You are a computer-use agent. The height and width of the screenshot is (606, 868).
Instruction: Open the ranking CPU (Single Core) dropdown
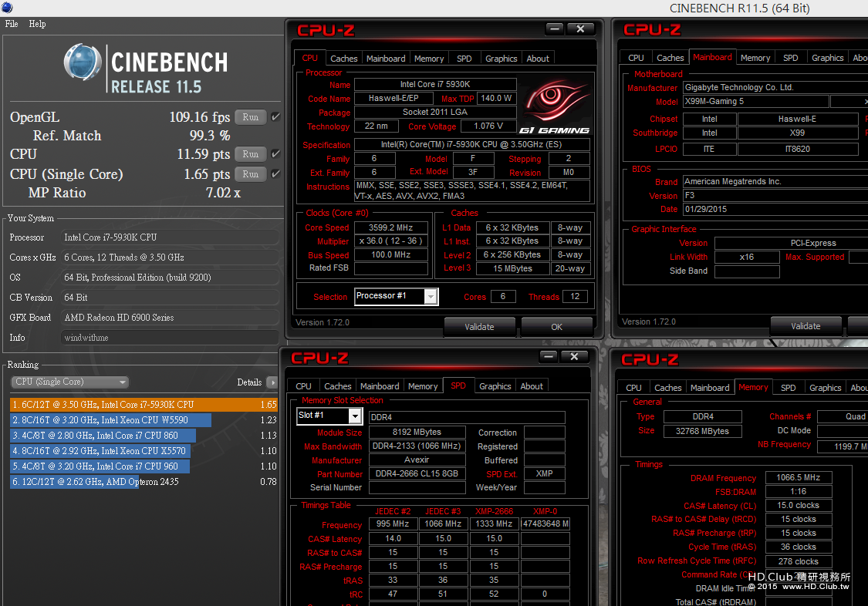pyautogui.click(x=69, y=382)
